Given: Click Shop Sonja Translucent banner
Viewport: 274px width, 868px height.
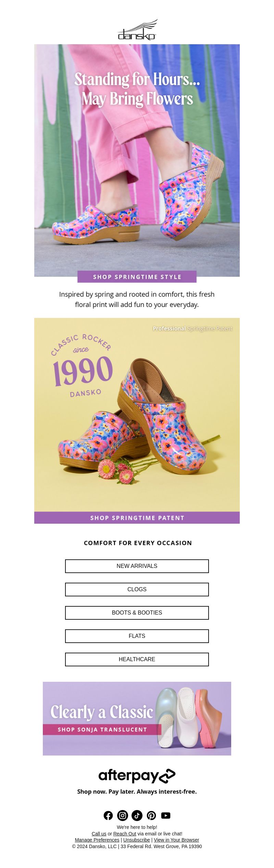Looking at the screenshot, I should coord(102,729).
